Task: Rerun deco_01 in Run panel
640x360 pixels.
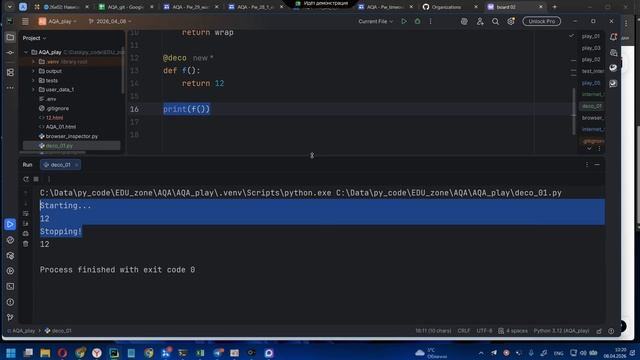Action: [x=26, y=179]
